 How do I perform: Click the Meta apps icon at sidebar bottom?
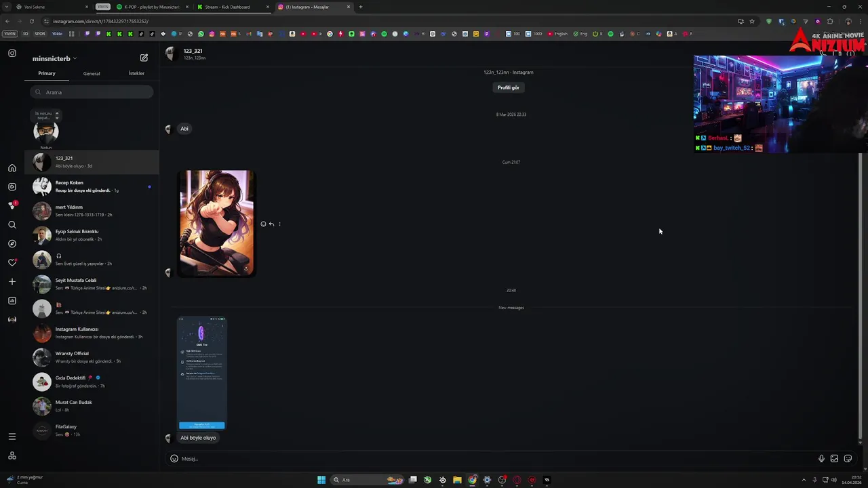(x=12, y=455)
